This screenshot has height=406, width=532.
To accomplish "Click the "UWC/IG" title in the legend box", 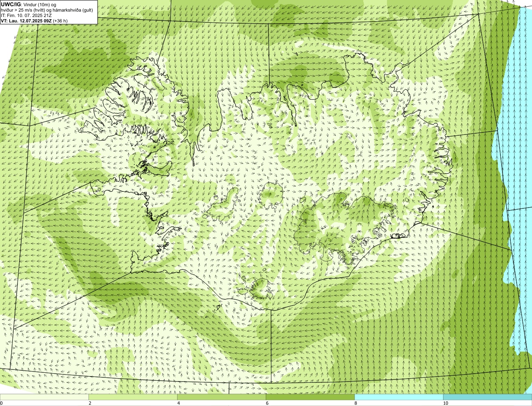I will (11, 5).
